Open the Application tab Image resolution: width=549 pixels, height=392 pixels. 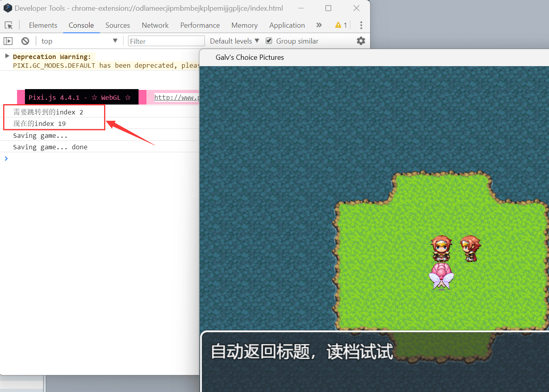click(287, 25)
